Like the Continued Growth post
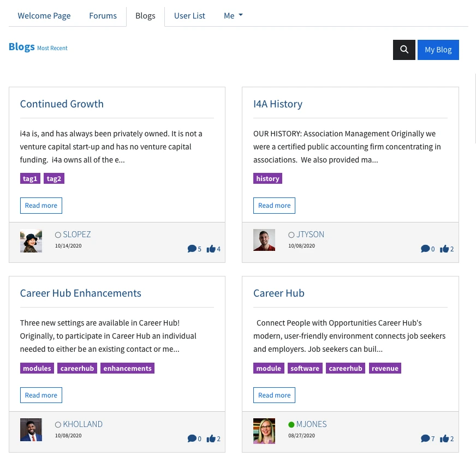 212,249
